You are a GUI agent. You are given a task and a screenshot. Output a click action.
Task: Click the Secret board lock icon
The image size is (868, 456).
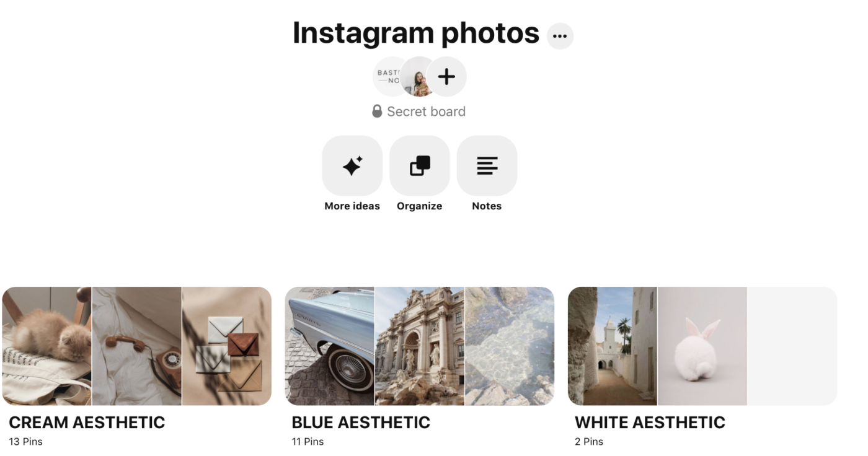pos(377,112)
